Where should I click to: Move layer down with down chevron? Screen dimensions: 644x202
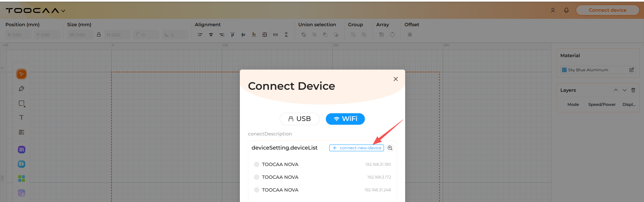click(x=625, y=90)
